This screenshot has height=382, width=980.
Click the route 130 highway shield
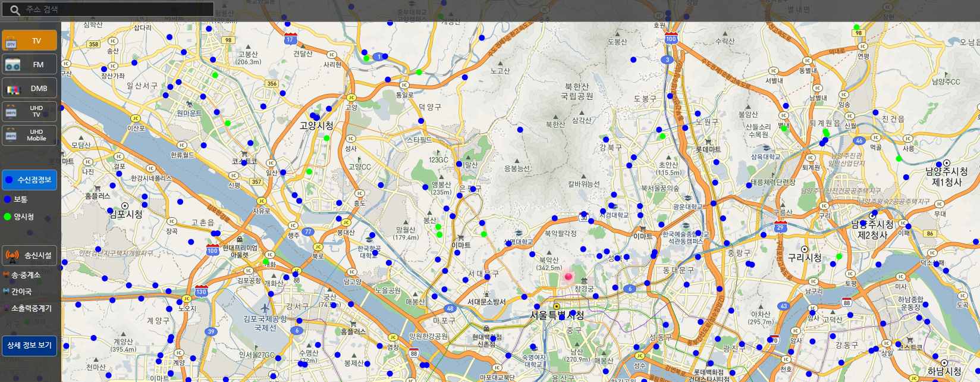coord(201,291)
